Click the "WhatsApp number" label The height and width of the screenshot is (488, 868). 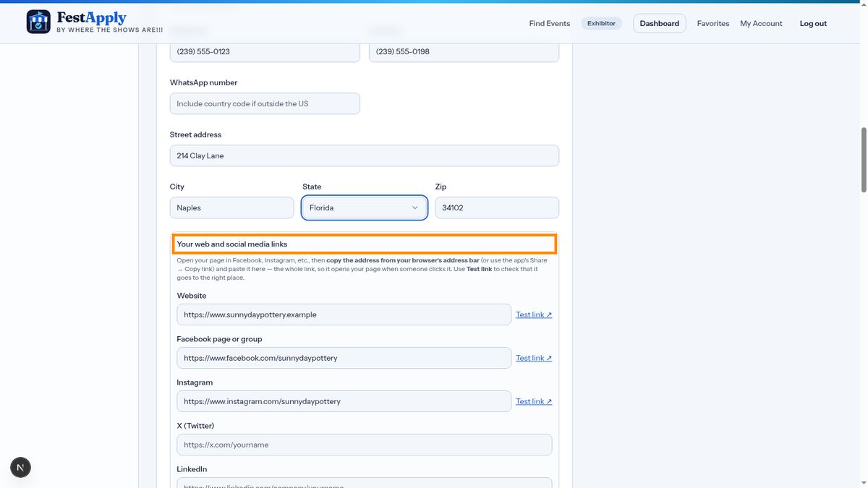click(204, 82)
